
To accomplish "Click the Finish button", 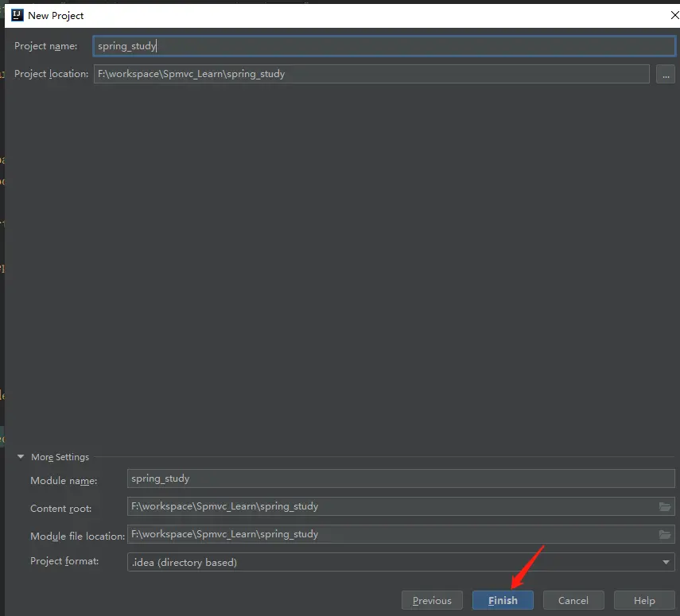I will (503, 600).
